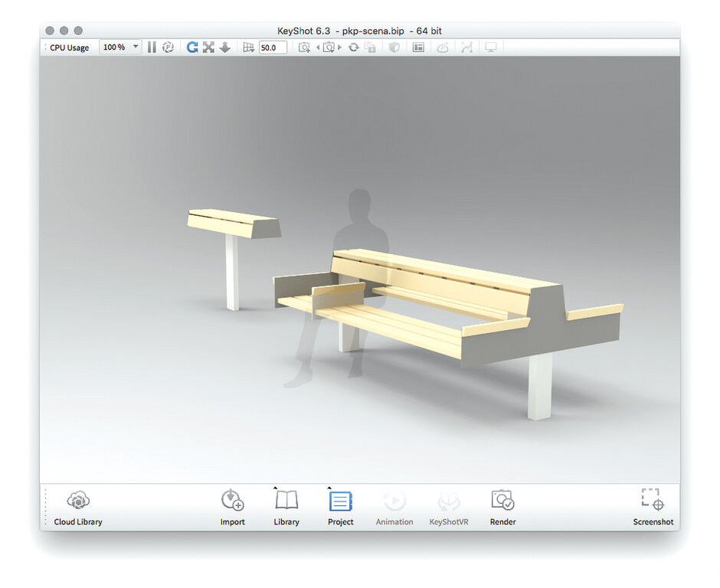This screenshot has height=588, width=720.
Task: Click the add camera icon
Action: click(304, 47)
